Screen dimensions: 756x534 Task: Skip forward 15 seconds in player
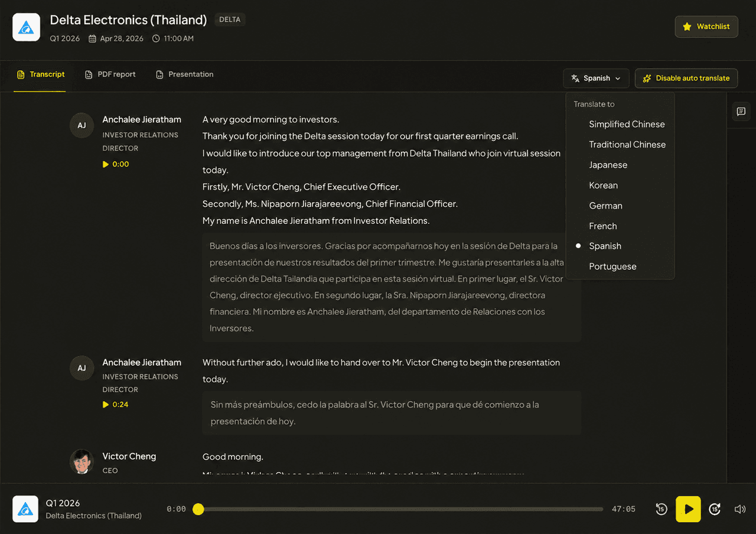(715, 509)
